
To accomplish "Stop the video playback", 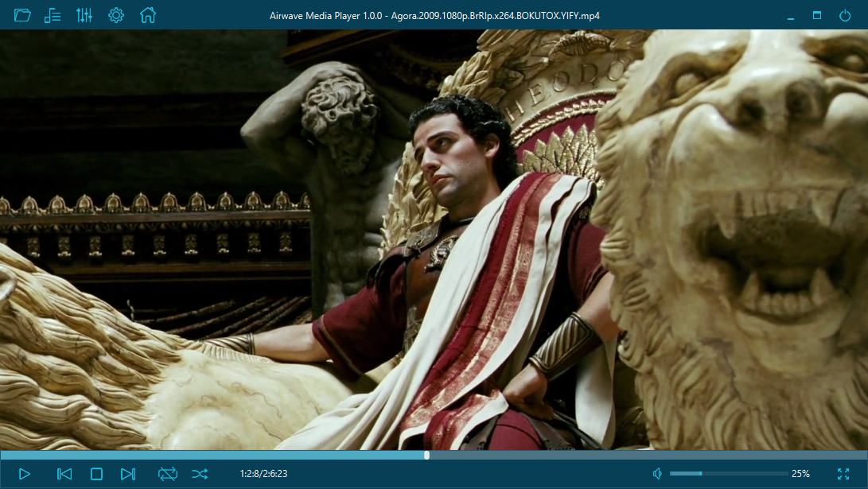I will (x=96, y=474).
